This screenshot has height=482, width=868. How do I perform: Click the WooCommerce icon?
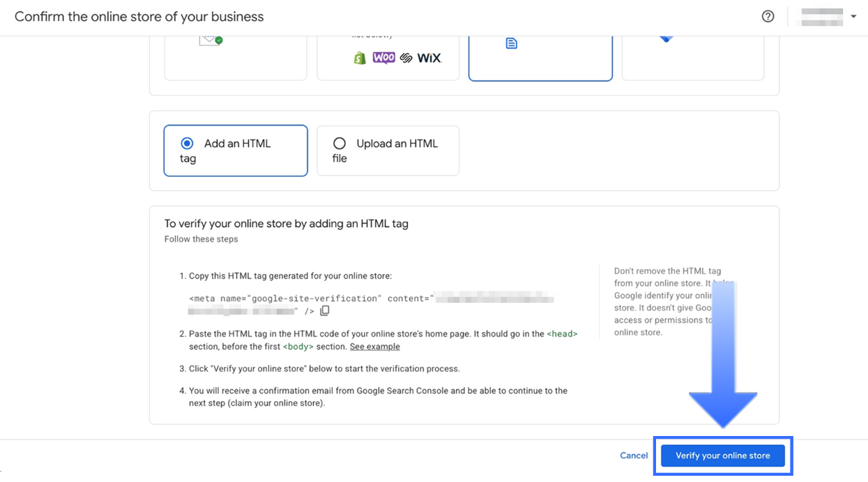click(x=384, y=58)
